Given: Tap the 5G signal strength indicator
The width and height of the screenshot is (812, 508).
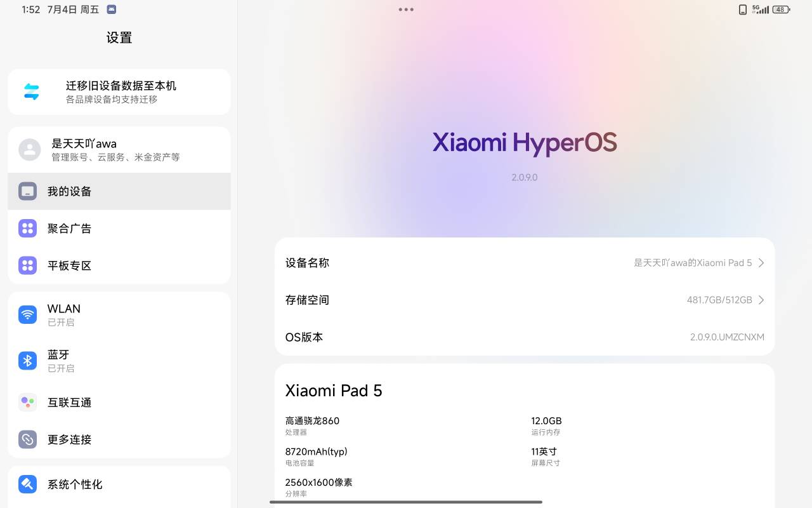Looking at the screenshot, I should 760,10.
